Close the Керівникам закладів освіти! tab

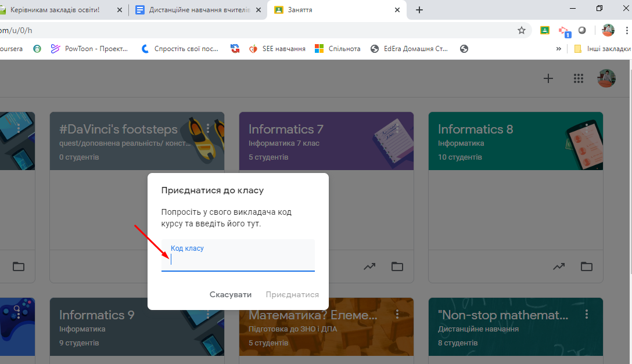click(119, 10)
